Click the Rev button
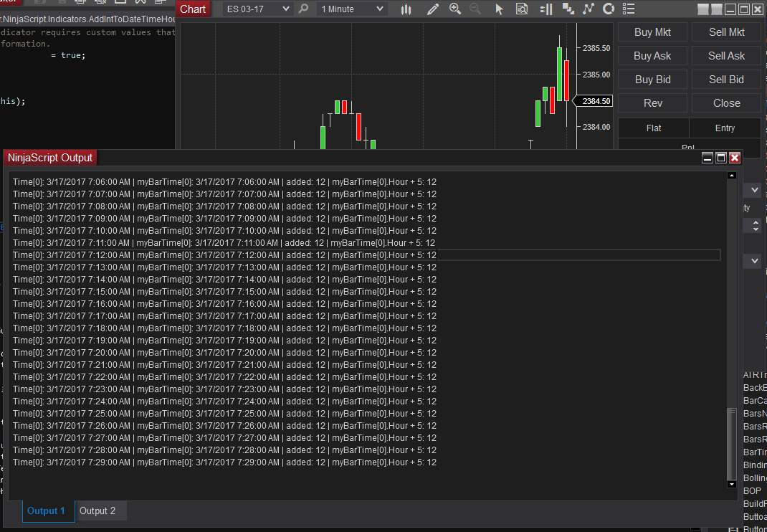Screen dimensions: 767x532 [652, 103]
